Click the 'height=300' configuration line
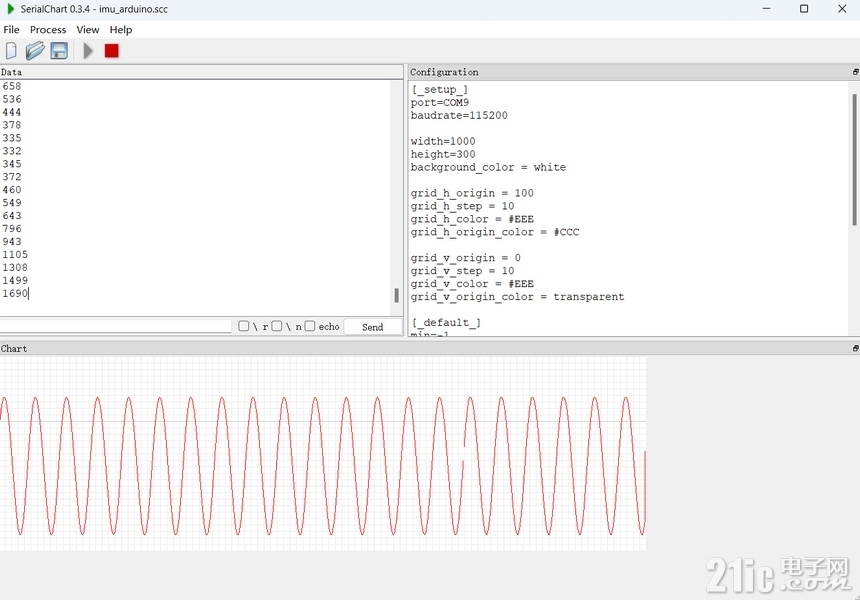This screenshot has width=860, height=600. [x=443, y=155]
